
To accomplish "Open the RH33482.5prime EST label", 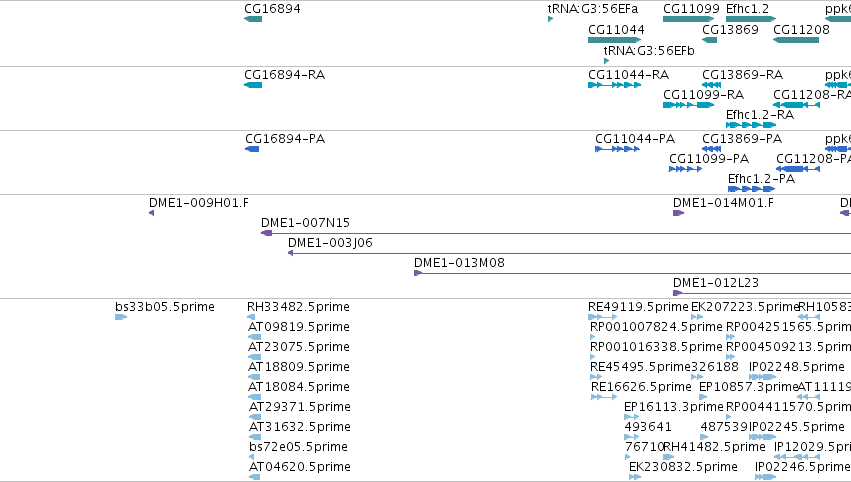I will [x=299, y=307].
